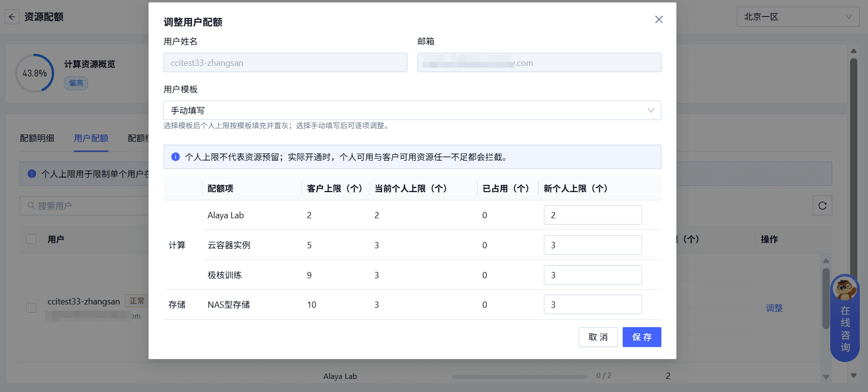868x392 pixels.
Task: Click the 客户上限 value 9 for 极核训练
Action: [309, 275]
